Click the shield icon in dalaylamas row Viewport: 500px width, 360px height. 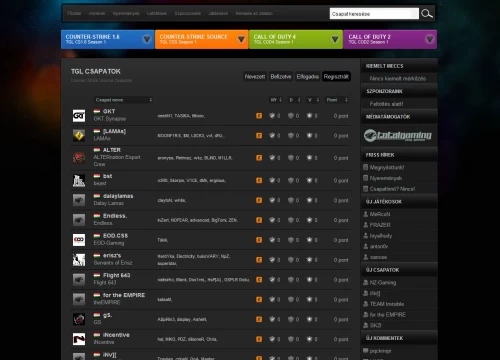click(x=291, y=200)
